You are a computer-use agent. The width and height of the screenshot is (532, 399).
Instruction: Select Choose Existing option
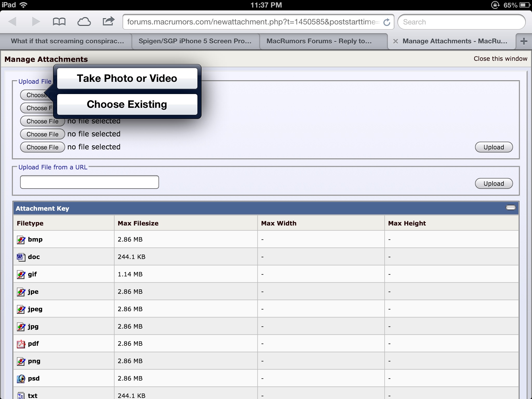pos(127,104)
